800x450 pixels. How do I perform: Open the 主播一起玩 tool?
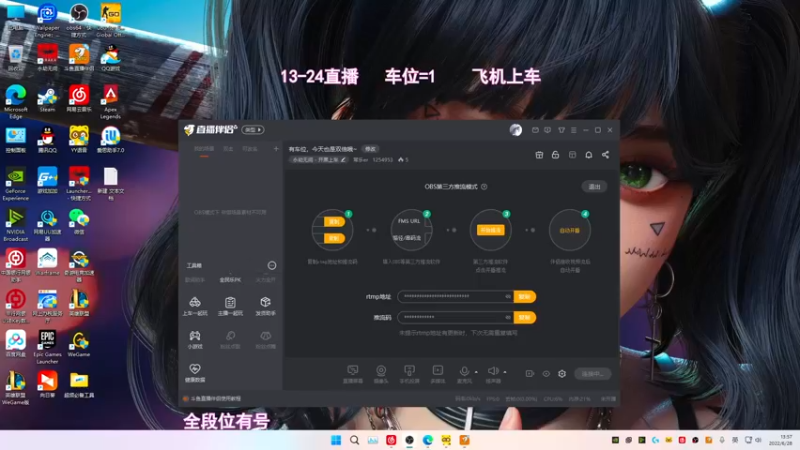click(230, 306)
